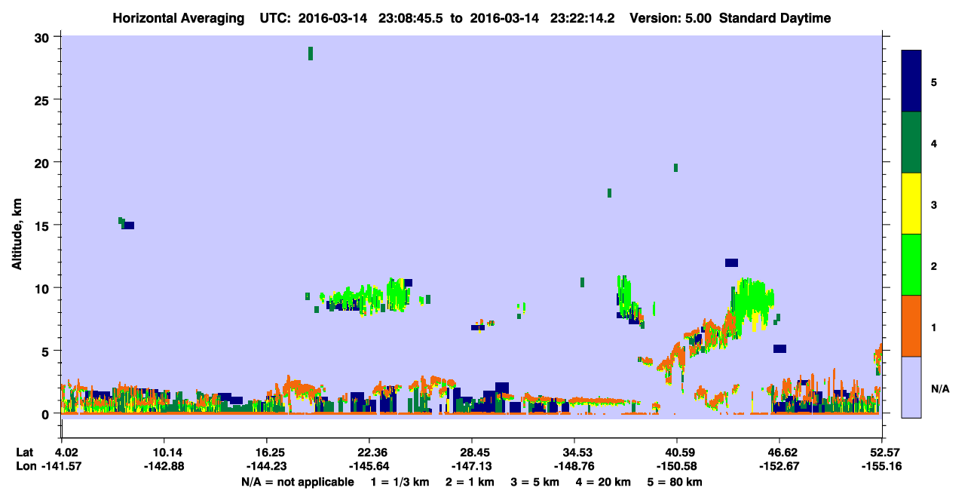Screen dimensions: 980x503
Task: Click the dark blue level 5 colorbar segment
Action: [x=911, y=81]
